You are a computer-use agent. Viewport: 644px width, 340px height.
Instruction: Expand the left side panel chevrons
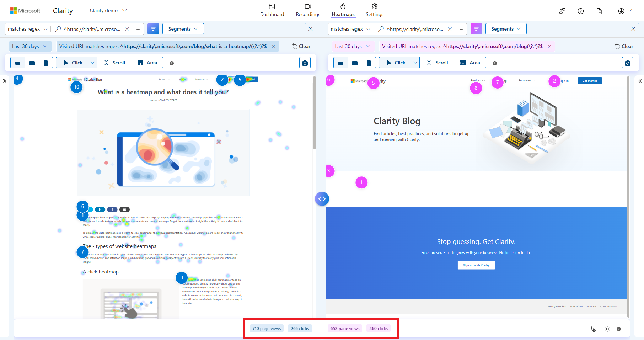pyautogui.click(x=5, y=81)
